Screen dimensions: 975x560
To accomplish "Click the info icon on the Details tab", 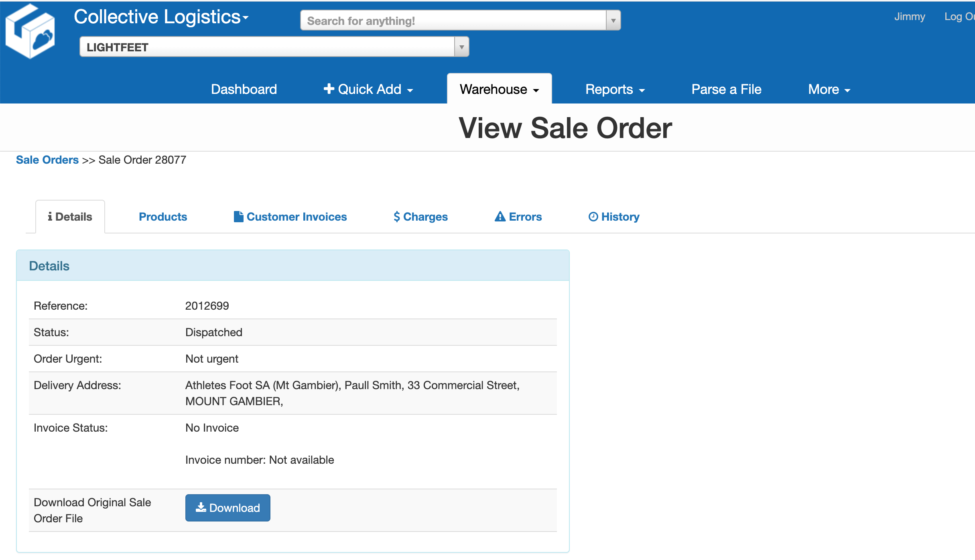I will pyautogui.click(x=50, y=217).
